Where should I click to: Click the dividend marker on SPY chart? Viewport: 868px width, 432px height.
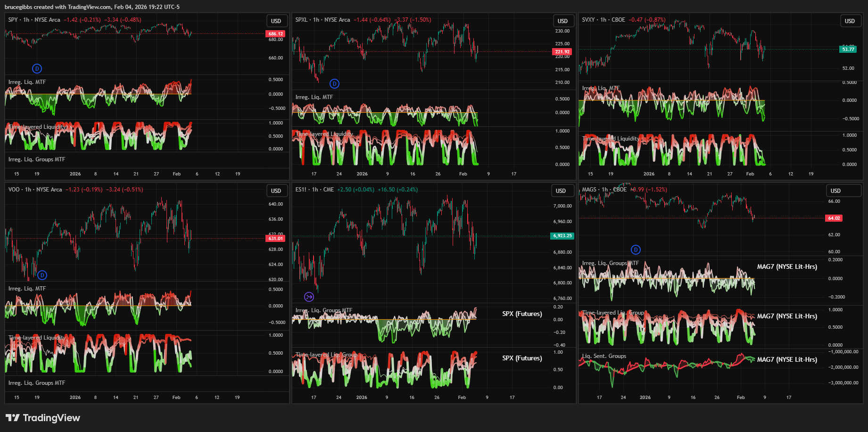click(x=37, y=69)
